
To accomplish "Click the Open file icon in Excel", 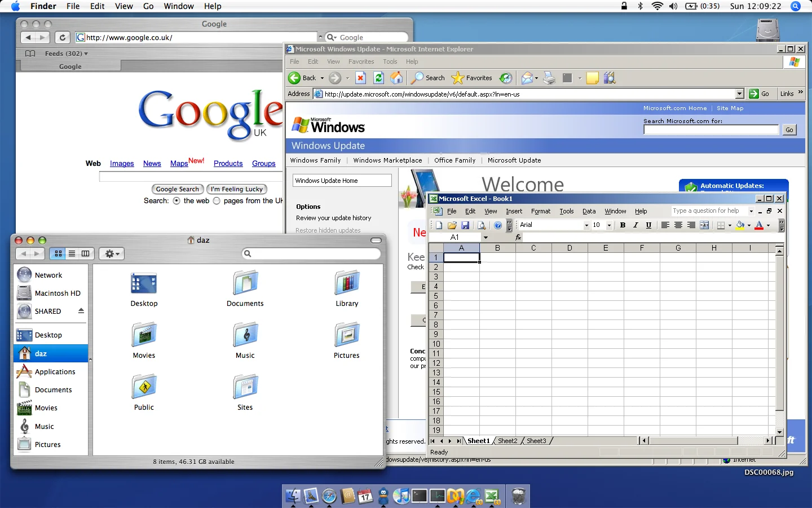I will point(452,225).
